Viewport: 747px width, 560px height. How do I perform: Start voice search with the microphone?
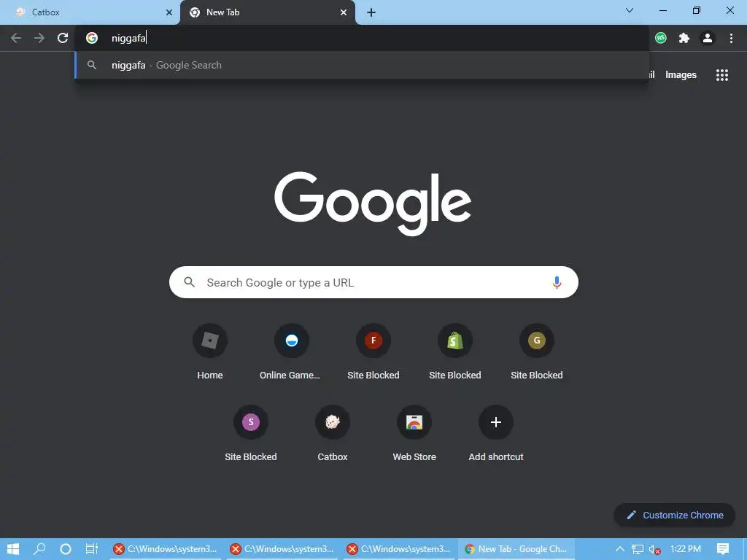point(557,282)
